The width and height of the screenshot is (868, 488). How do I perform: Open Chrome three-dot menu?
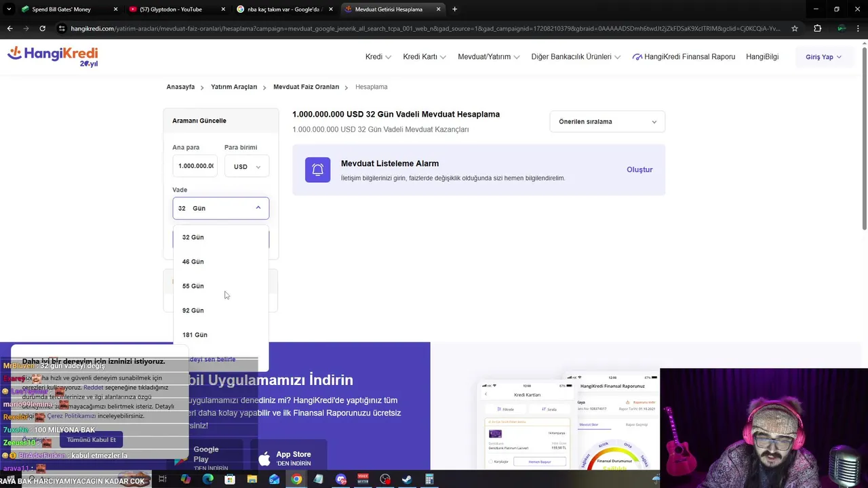point(859,28)
